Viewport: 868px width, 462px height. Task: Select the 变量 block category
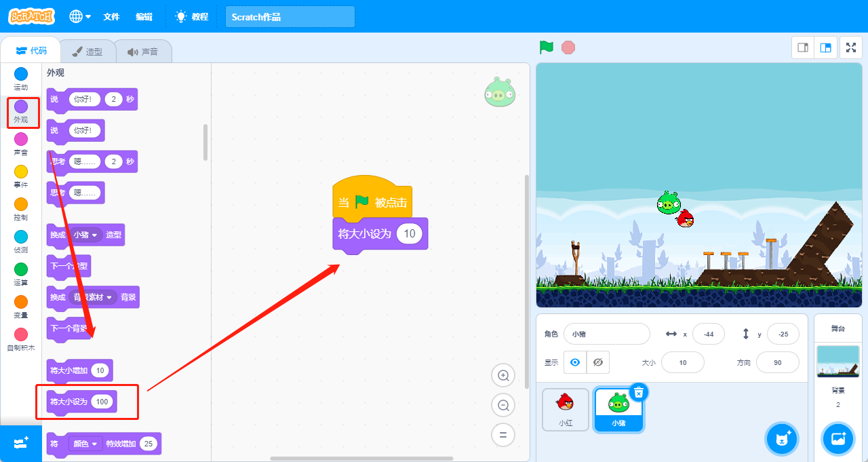point(21,307)
